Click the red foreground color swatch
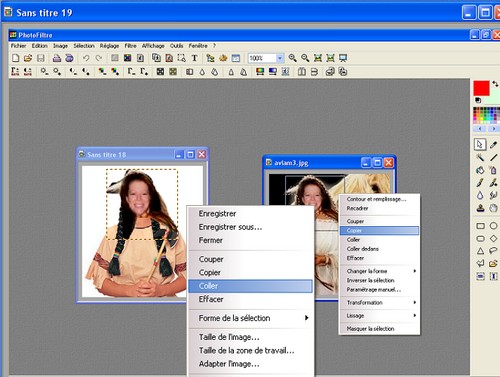500x377 pixels. (481, 88)
